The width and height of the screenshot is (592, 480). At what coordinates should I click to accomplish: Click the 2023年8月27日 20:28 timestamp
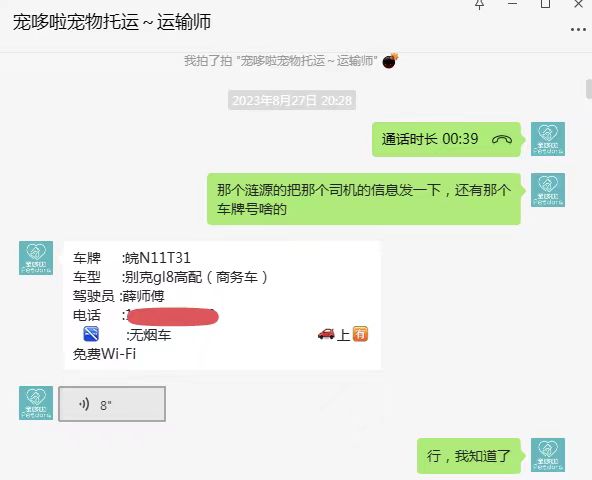pyautogui.click(x=292, y=100)
